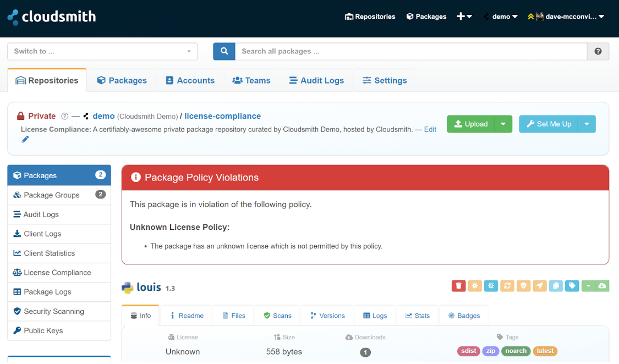Click the blue tag icon button

click(572, 286)
